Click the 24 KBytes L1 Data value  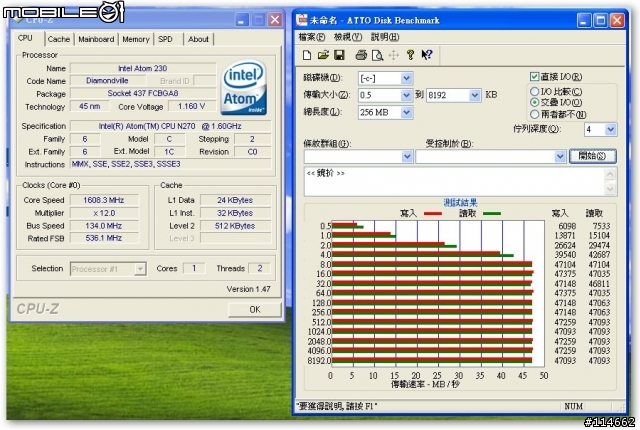pyautogui.click(x=235, y=200)
